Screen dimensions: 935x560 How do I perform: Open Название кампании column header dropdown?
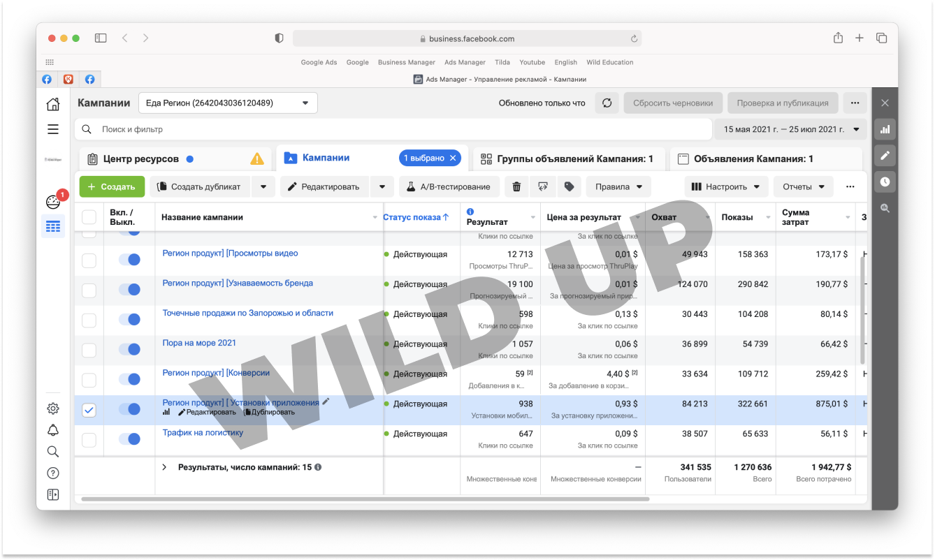coord(375,217)
